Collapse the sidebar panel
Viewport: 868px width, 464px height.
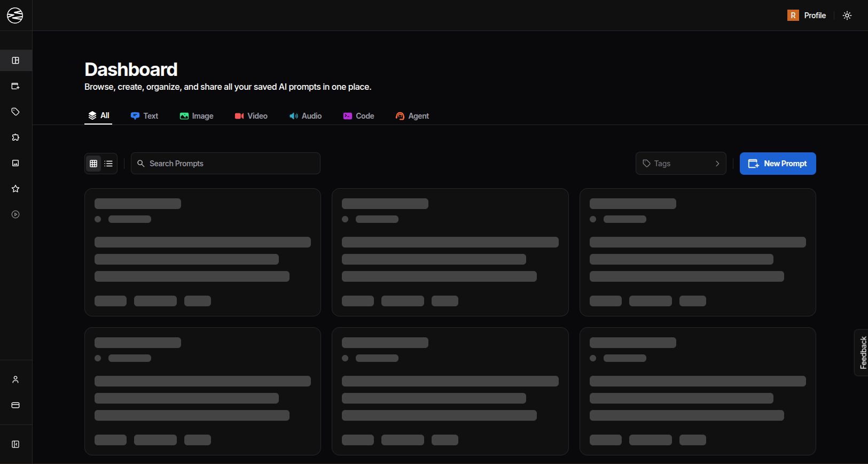click(x=15, y=444)
